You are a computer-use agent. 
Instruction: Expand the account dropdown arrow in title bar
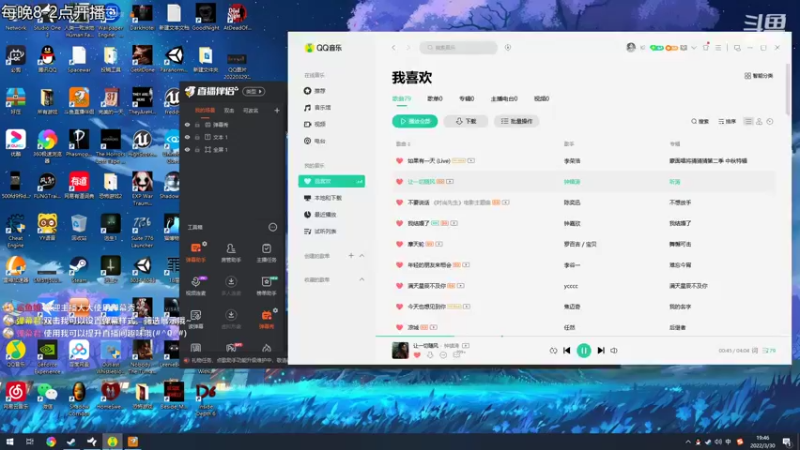pyautogui.click(x=694, y=48)
